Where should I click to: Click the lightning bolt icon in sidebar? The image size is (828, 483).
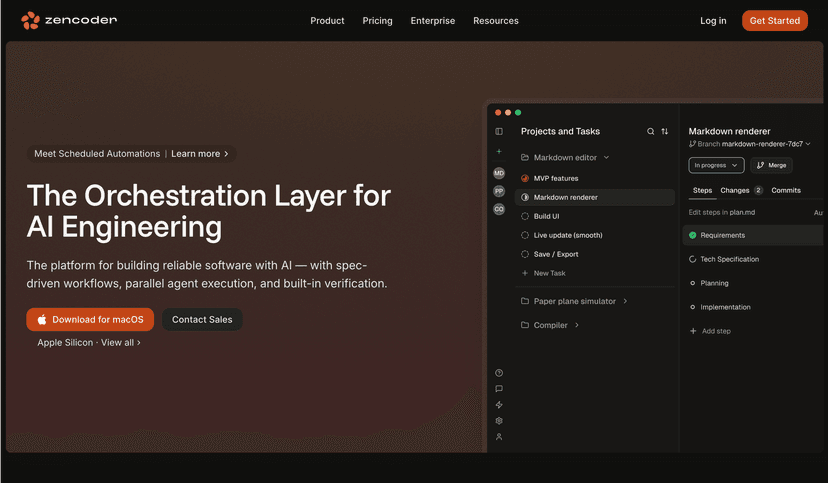click(499, 405)
